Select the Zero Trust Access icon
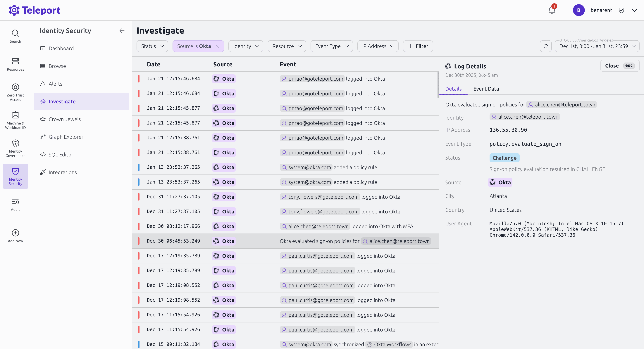 pyautogui.click(x=15, y=87)
